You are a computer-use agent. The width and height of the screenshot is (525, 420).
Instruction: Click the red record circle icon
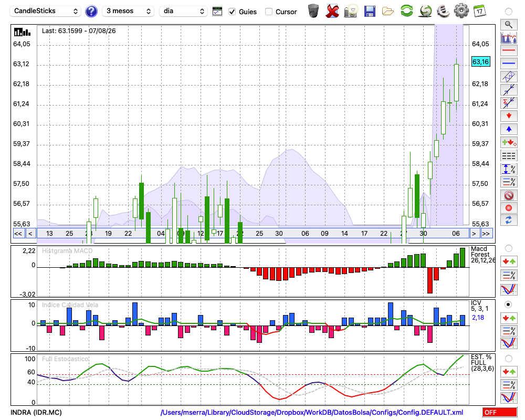point(509,208)
